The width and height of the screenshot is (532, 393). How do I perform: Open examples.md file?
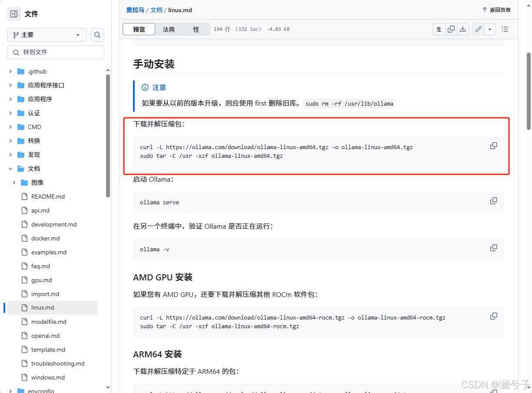point(49,252)
